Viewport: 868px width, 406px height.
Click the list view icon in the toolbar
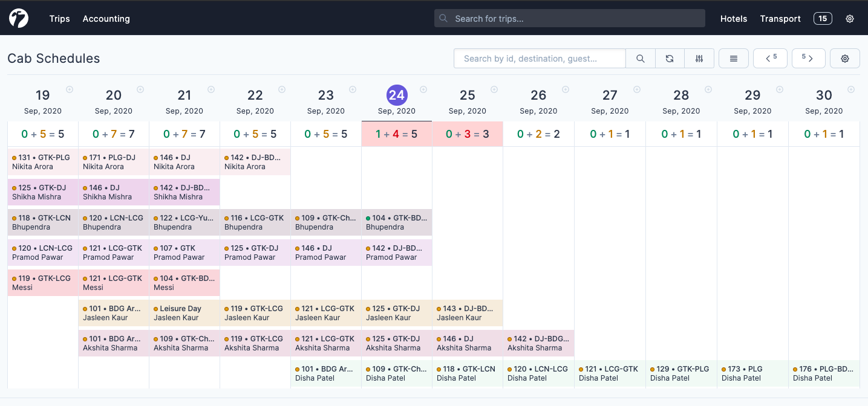point(733,58)
